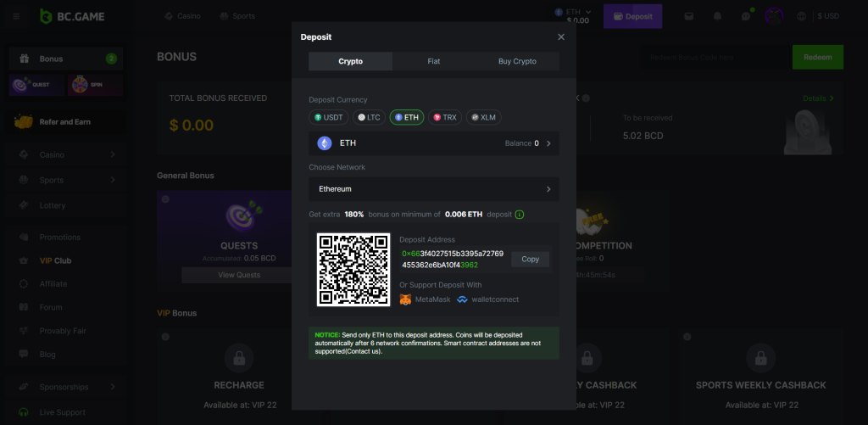Open the mail inbox icon
The image size is (868, 425).
[x=688, y=16]
